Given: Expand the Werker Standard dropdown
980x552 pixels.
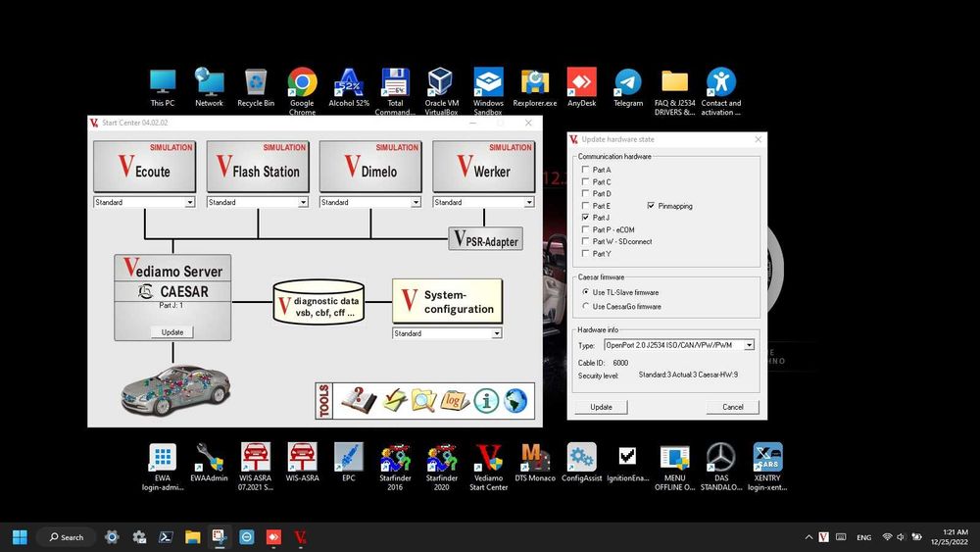Looking at the screenshot, I should [529, 203].
